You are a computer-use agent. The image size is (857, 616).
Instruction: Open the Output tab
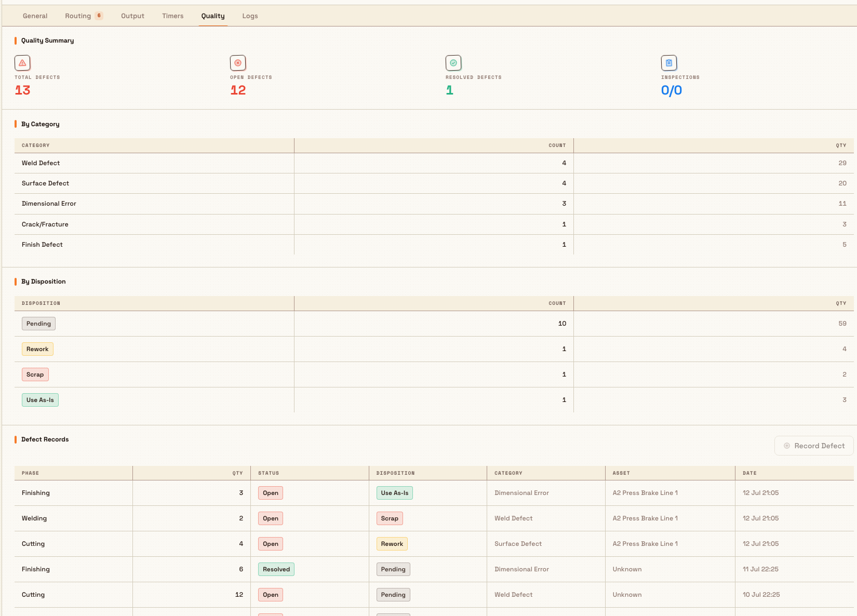132,16
